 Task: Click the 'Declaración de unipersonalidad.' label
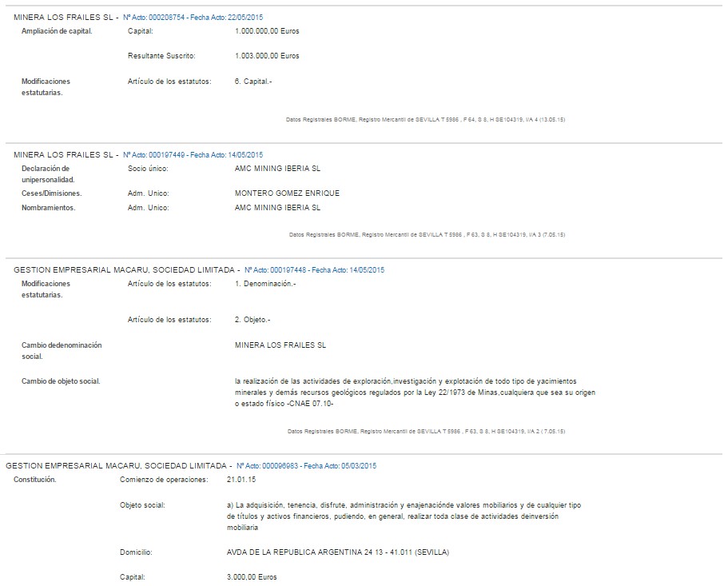pos(48,174)
